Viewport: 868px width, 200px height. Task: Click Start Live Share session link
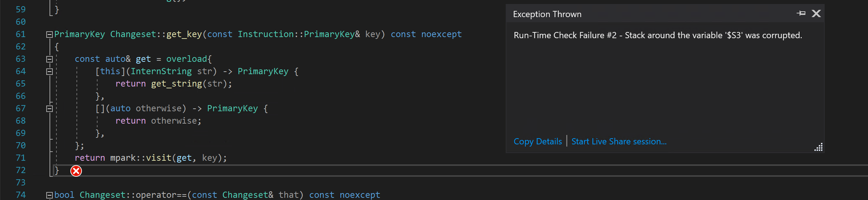point(619,141)
